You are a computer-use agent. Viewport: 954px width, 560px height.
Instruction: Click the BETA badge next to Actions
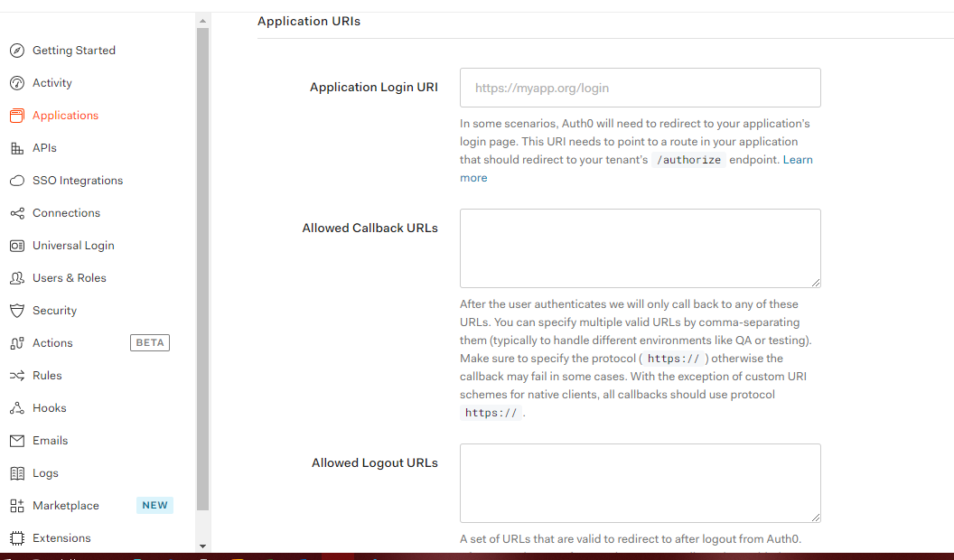click(x=150, y=343)
